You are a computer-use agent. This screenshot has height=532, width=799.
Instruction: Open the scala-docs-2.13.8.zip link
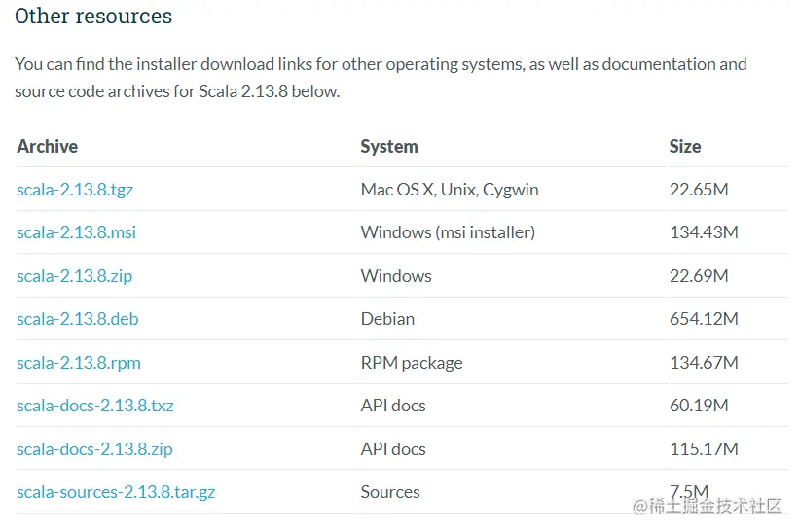94,449
